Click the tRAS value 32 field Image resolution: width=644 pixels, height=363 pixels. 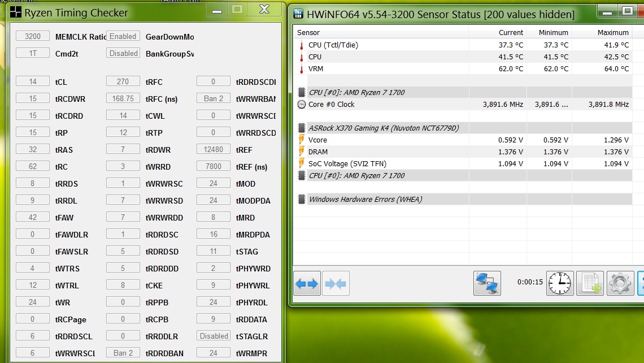tap(33, 149)
